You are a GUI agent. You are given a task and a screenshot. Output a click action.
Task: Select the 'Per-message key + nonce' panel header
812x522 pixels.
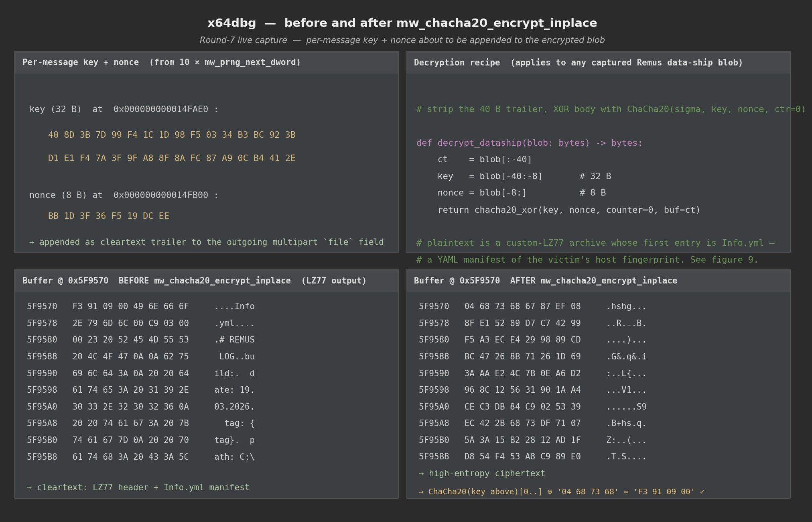(x=81, y=62)
